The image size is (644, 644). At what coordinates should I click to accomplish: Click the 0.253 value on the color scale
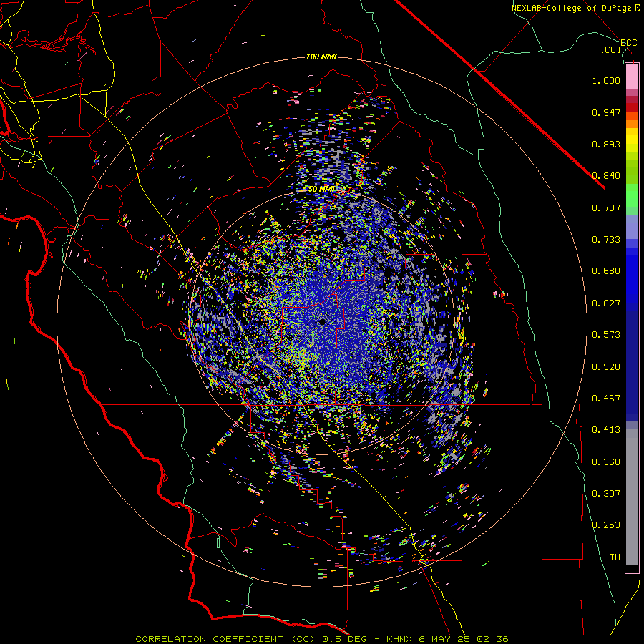click(x=606, y=525)
